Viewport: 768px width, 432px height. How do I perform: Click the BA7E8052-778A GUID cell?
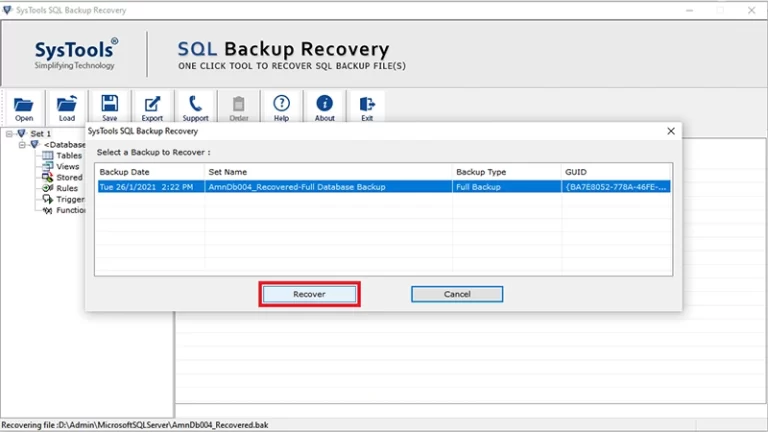pos(616,187)
